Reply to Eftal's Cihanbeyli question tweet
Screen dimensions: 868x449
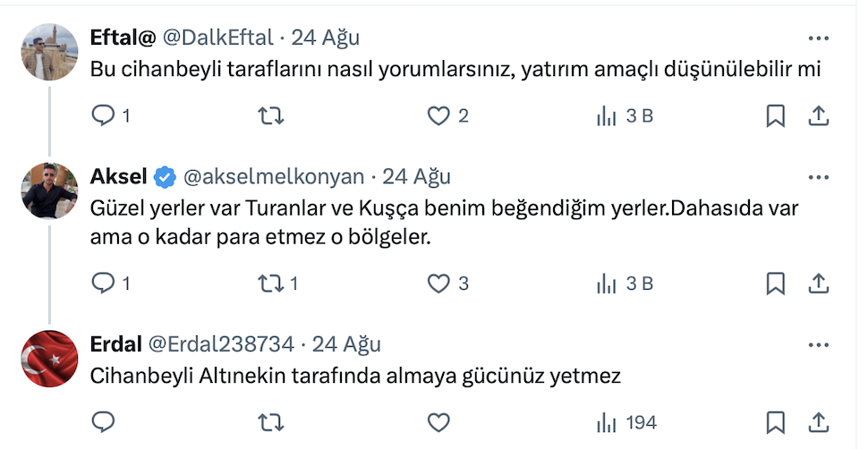(x=105, y=115)
